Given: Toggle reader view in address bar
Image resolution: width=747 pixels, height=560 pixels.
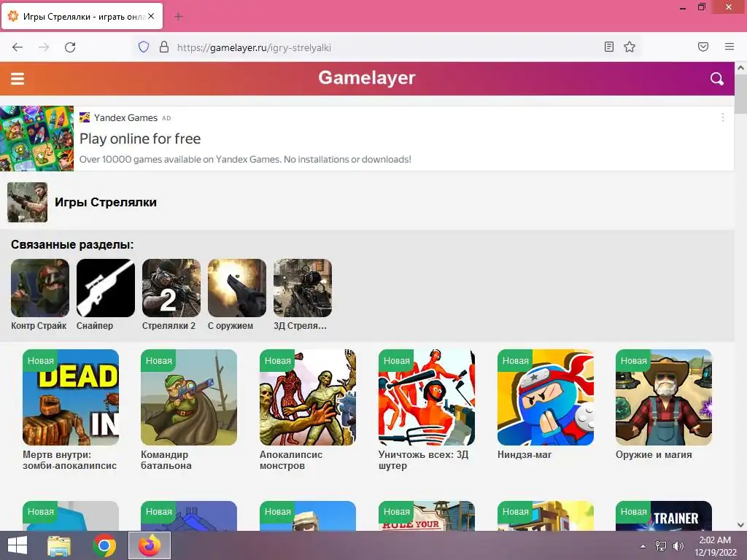Looking at the screenshot, I should (x=609, y=47).
